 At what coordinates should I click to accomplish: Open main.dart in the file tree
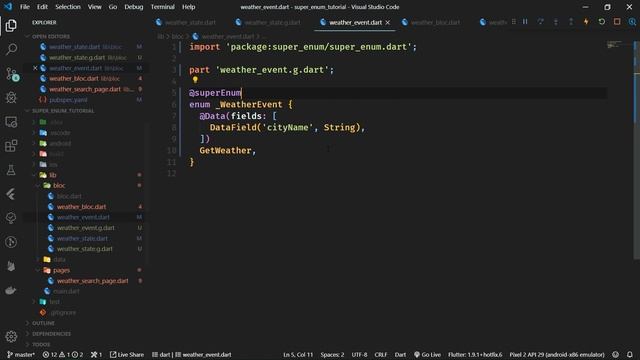(x=66, y=291)
